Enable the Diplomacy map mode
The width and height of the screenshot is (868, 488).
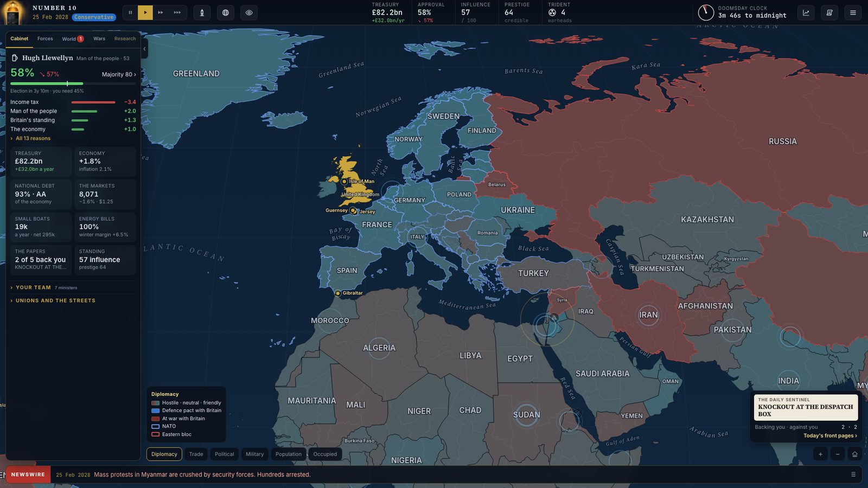[164, 454]
